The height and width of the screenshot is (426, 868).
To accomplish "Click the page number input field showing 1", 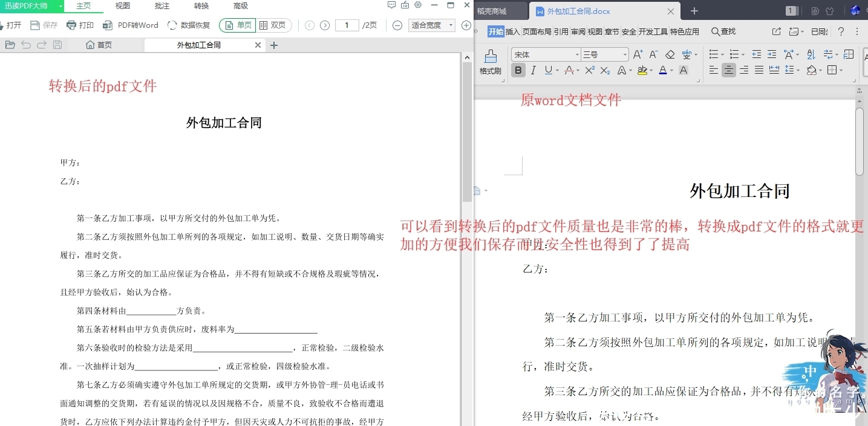I will 346,25.
